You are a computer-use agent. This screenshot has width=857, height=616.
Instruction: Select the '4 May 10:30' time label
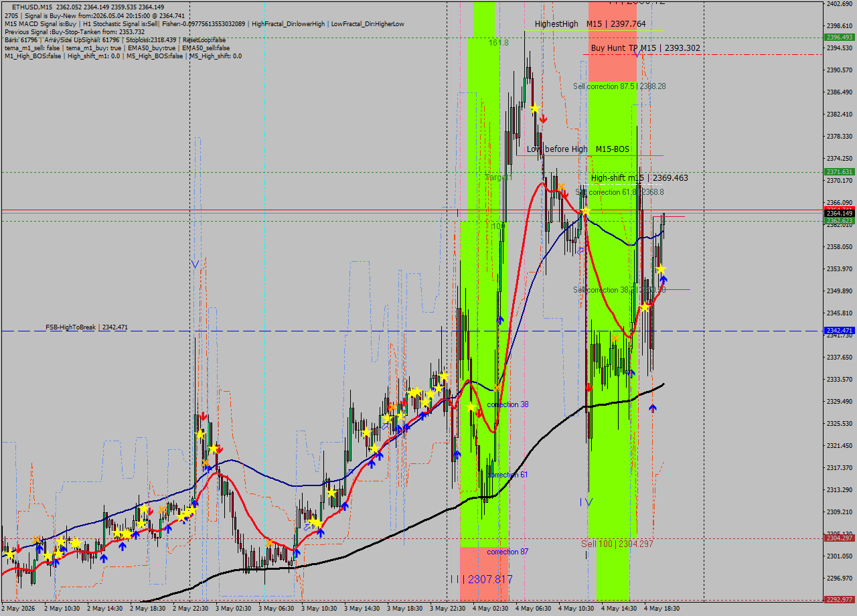(x=576, y=609)
